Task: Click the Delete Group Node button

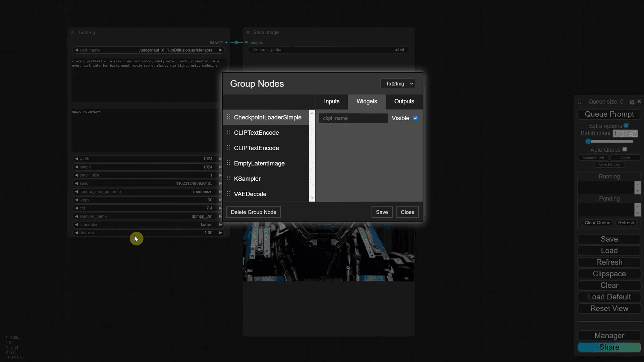Action: [253, 212]
